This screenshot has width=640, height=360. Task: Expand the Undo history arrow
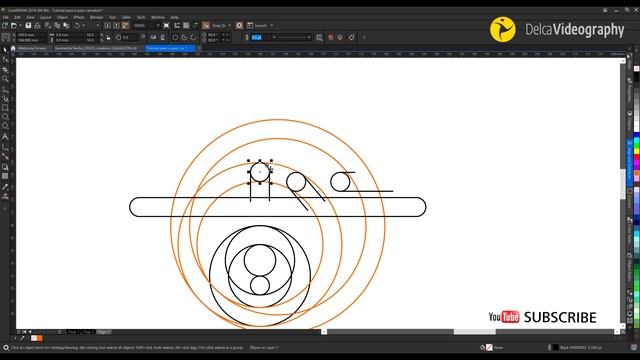point(83,25)
